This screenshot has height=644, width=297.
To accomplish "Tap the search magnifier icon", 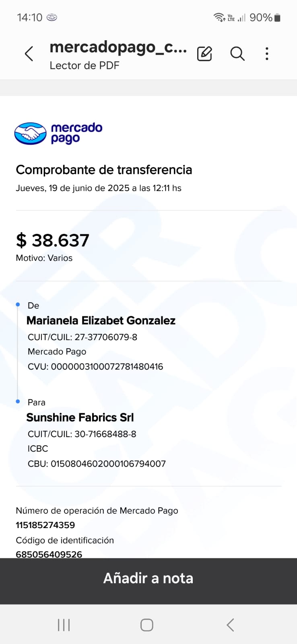I will click(237, 54).
